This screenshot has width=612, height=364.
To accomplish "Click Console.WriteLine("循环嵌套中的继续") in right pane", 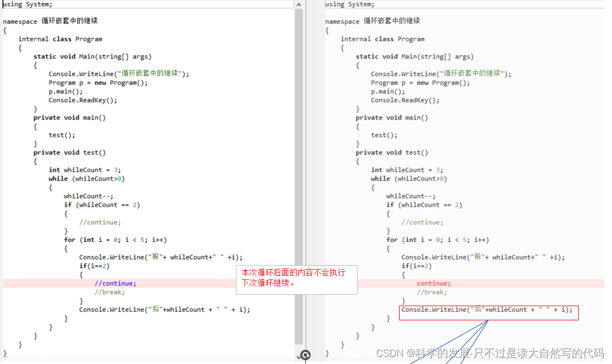I will click(441, 74).
